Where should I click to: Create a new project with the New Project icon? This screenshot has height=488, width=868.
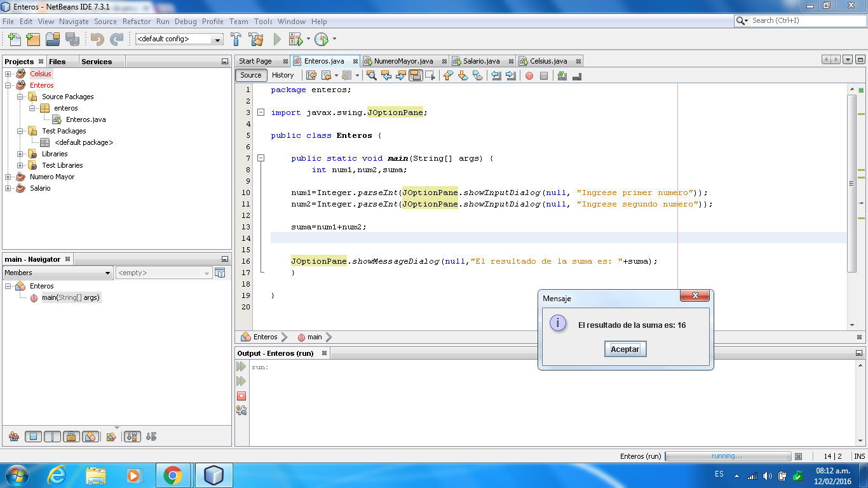tap(33, 39)
